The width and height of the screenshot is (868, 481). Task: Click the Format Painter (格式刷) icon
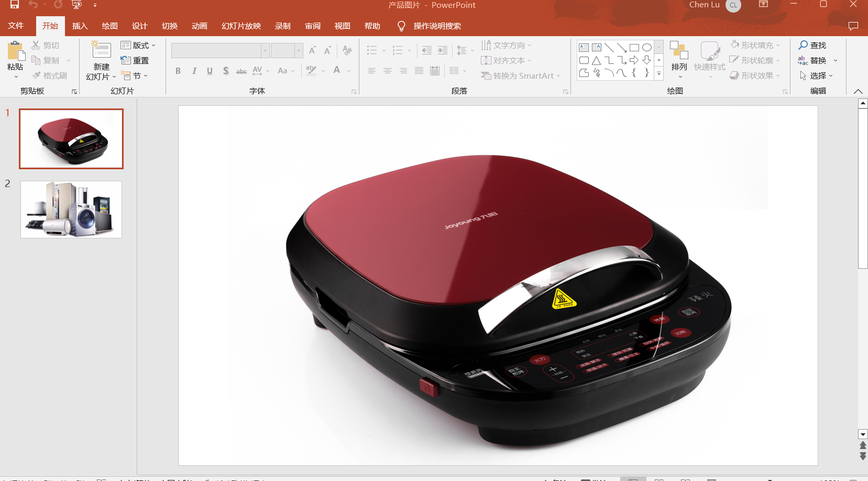[x=36, y=75]
